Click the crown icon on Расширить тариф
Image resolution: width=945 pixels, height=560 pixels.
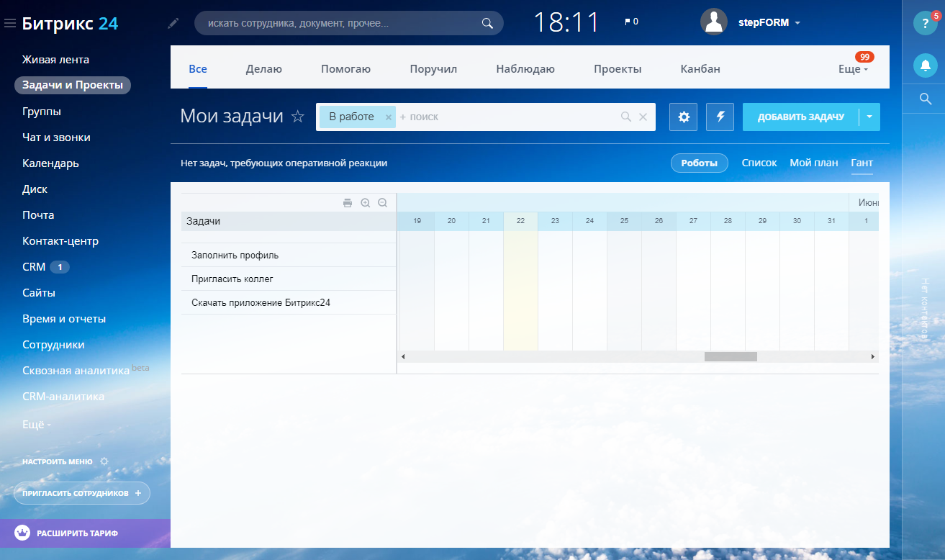coord(22,533)
